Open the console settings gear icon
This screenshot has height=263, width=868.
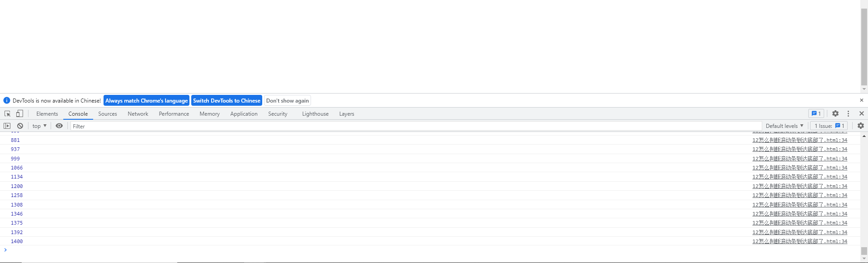(861, 126)
